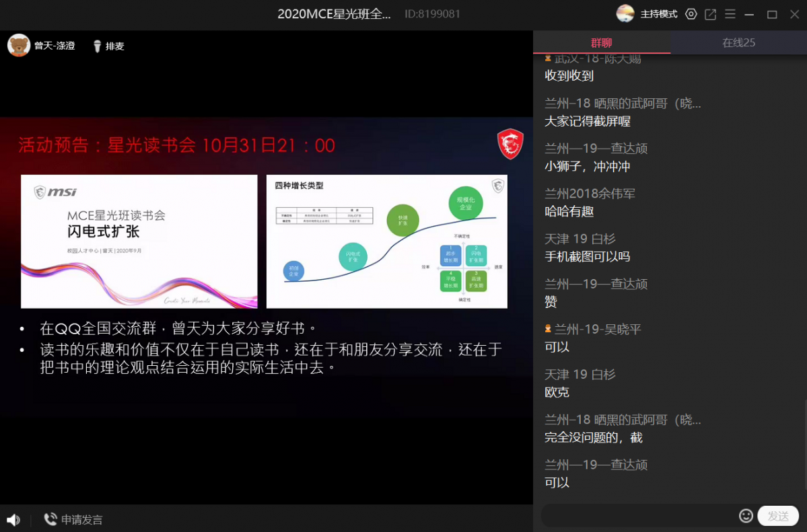Screen dimensions: 807x532
Task: Toggle the 排麦 microphone queue
Action: tap(108, 46)
